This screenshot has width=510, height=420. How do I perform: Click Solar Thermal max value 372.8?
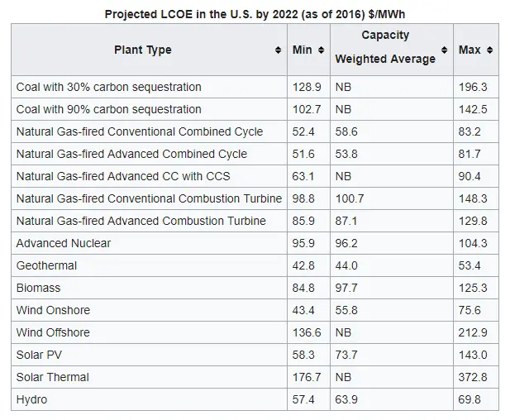pyautogui.click(x=473, y=377)
